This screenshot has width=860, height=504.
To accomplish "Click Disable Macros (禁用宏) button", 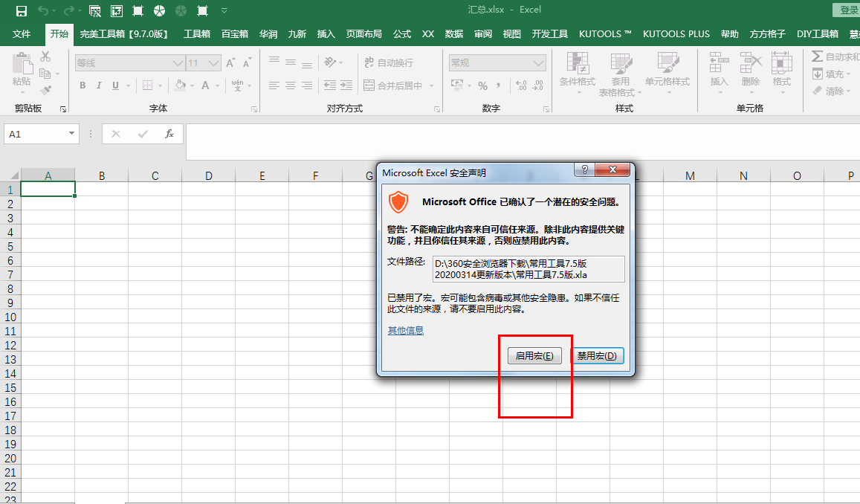I will (x=597, y=356).
